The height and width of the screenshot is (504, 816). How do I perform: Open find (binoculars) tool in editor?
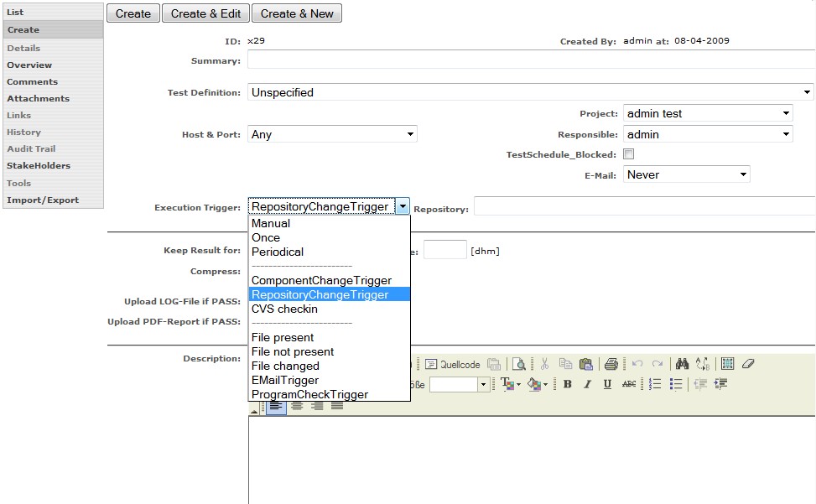click(x=682, y=364)
